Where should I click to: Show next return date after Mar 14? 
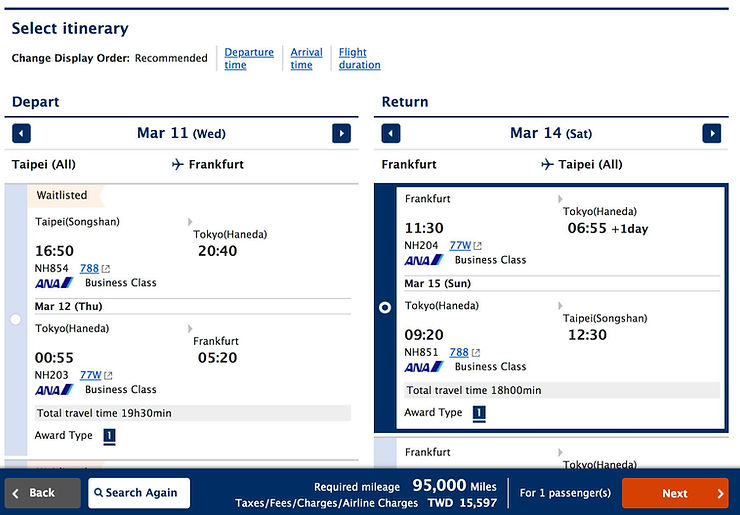tap(712, 134)
